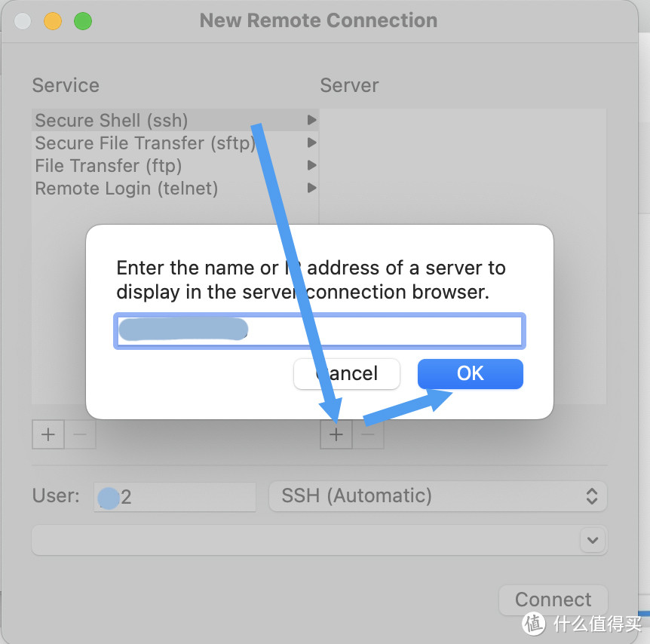Viewport: 650px width, 644px height.
Task: Click the yellow minimize window button
Action: point(53,21)
